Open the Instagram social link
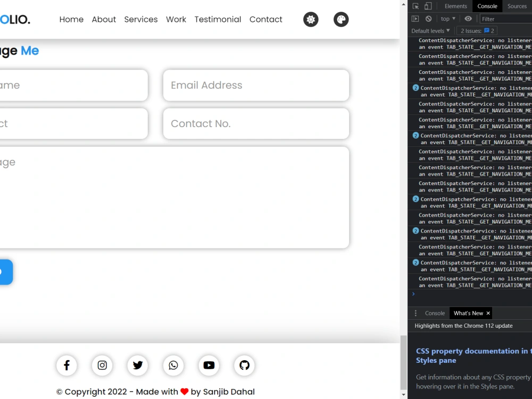The height and width of the screenshot is (399, 532). (102, 365)
